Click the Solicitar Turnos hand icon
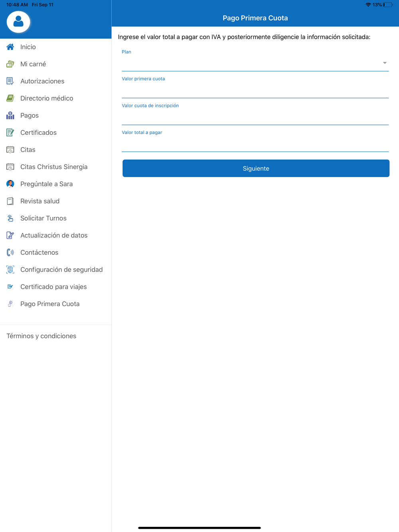The image size is (399, 532). [10, 218]
